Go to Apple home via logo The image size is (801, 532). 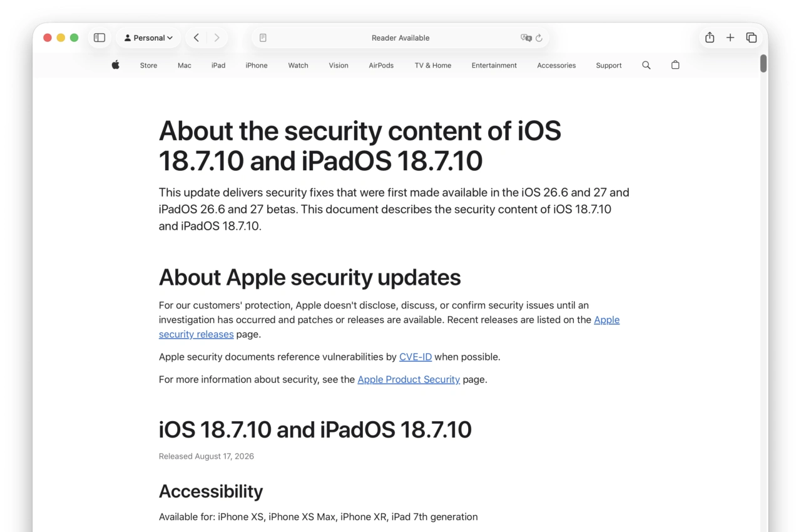pyautogui.click(x=116, y=64)
